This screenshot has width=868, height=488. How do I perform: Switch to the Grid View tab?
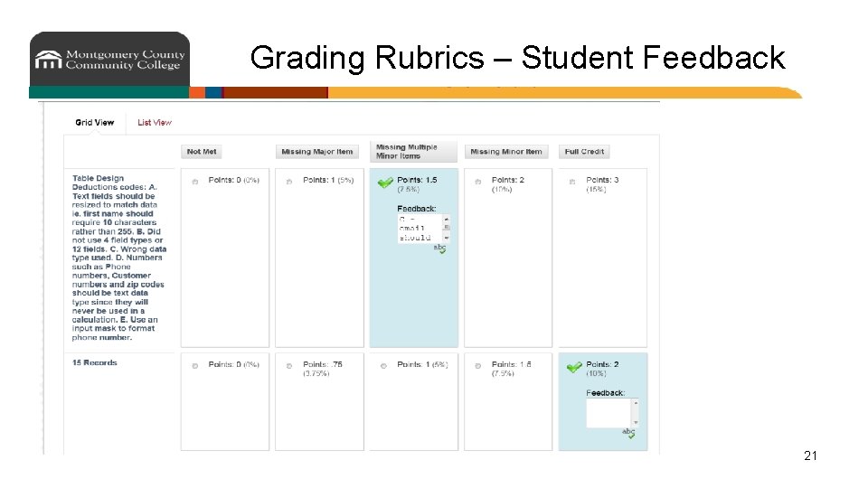pos(95,123)
